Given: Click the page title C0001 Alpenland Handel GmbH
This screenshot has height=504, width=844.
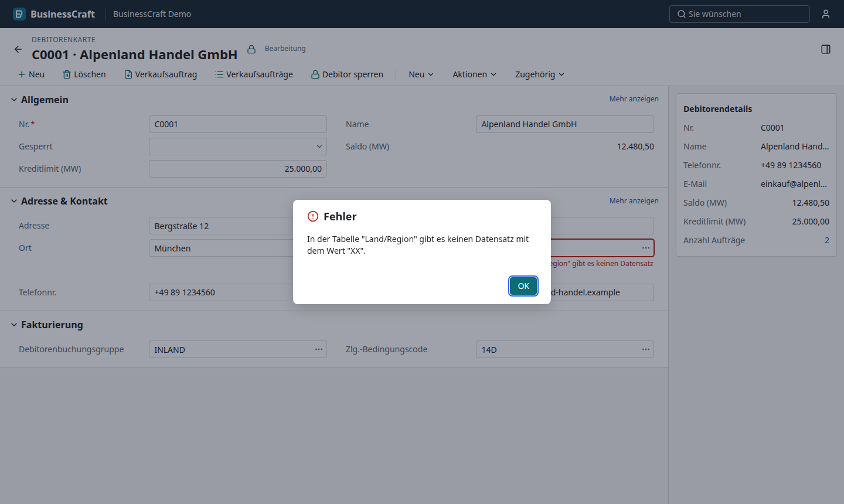Looking at the screenshot, I should [x=135, y=55].
